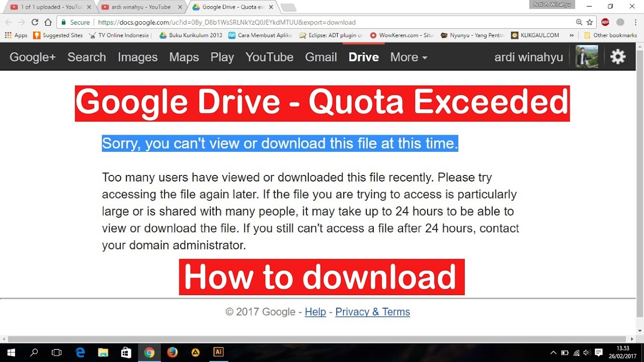Screen dimensions: 644x362
Task: Open the Privacy & Terms link
Action: [373, 312]
